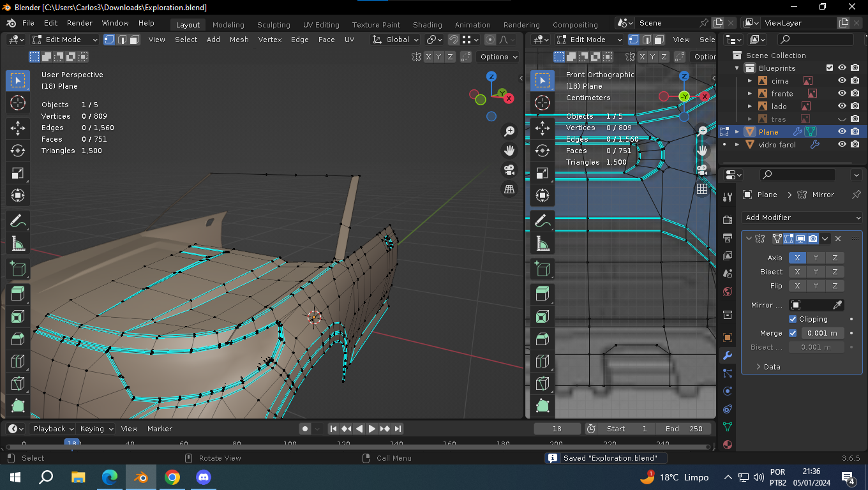Select the Measure tool in left viewport
This screenshot has height=490, width=868.
coord(18,244)
